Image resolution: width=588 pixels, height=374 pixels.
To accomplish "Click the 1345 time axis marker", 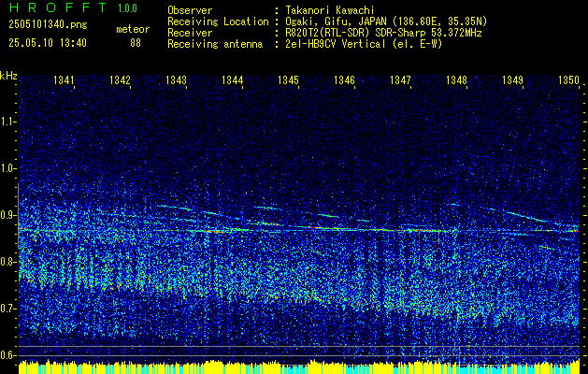I will click(288, 79).
